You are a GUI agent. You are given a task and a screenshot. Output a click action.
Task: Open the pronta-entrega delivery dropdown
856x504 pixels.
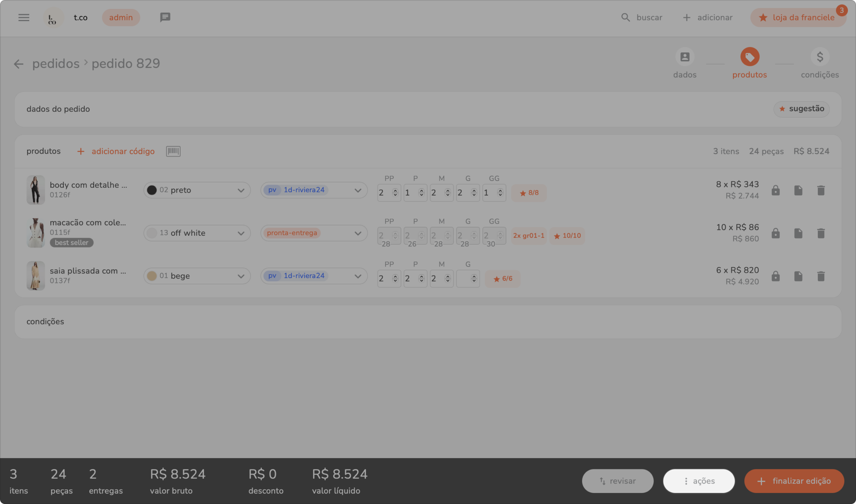314,233
